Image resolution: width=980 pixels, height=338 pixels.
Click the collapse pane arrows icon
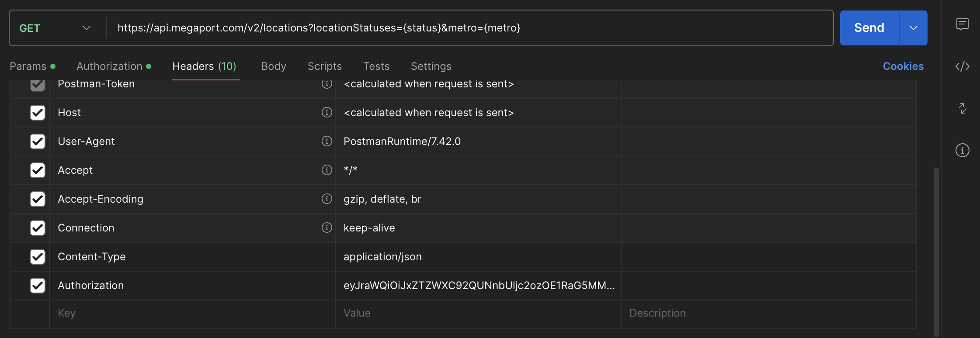(962, 108)
